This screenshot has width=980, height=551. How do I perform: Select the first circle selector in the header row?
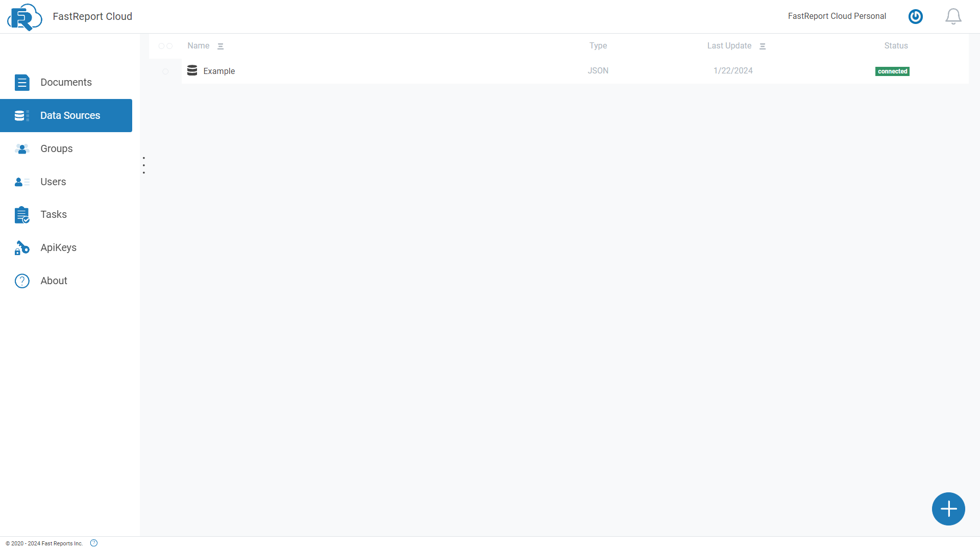point(161,46)
